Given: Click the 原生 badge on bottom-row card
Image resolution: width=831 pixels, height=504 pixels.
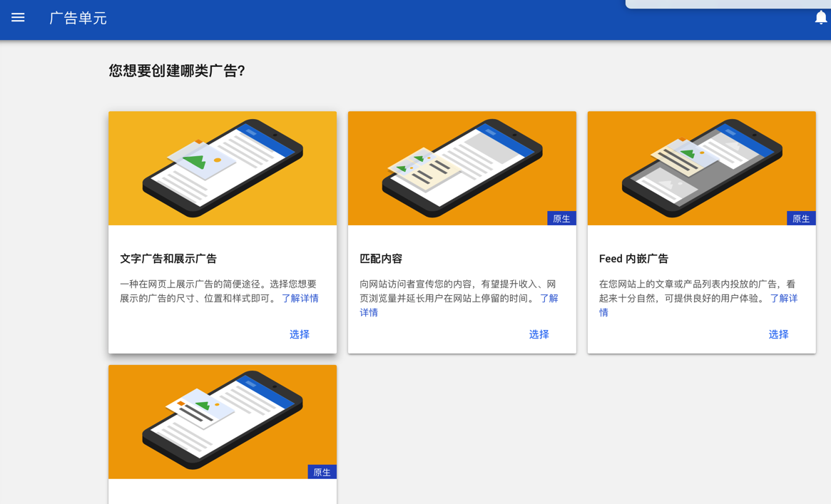Looking at the screenshot, I should tap(322, 472).
